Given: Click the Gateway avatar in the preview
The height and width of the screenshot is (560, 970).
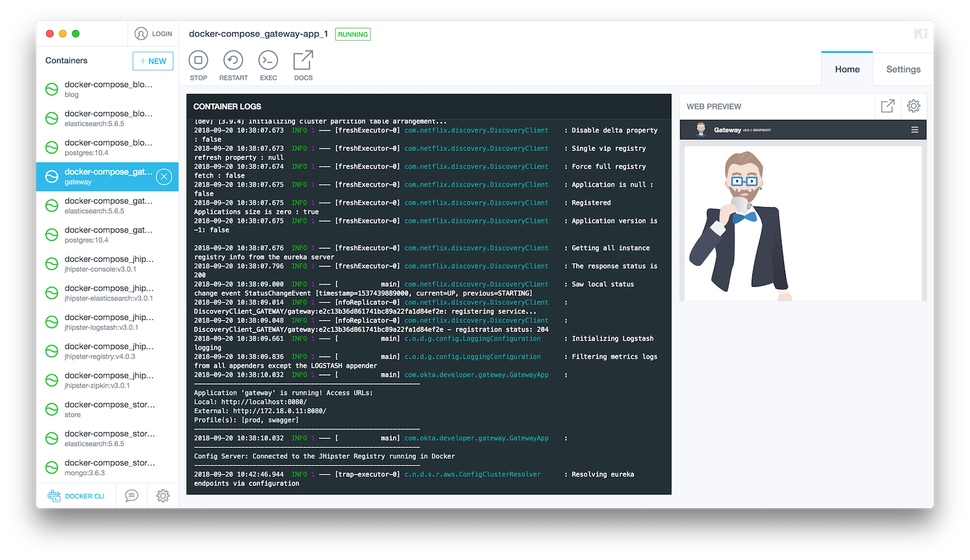Looking at the screenshot, I should [x=701, y=129].
